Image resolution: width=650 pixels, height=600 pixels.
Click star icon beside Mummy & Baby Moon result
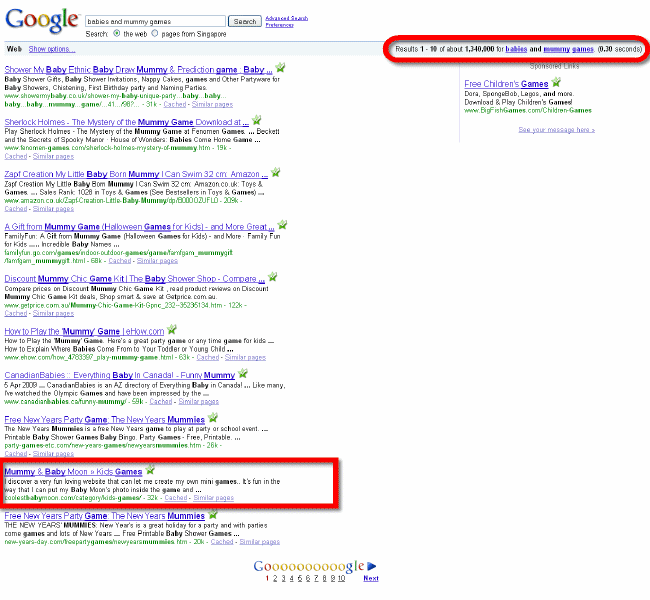coord(150,470)
